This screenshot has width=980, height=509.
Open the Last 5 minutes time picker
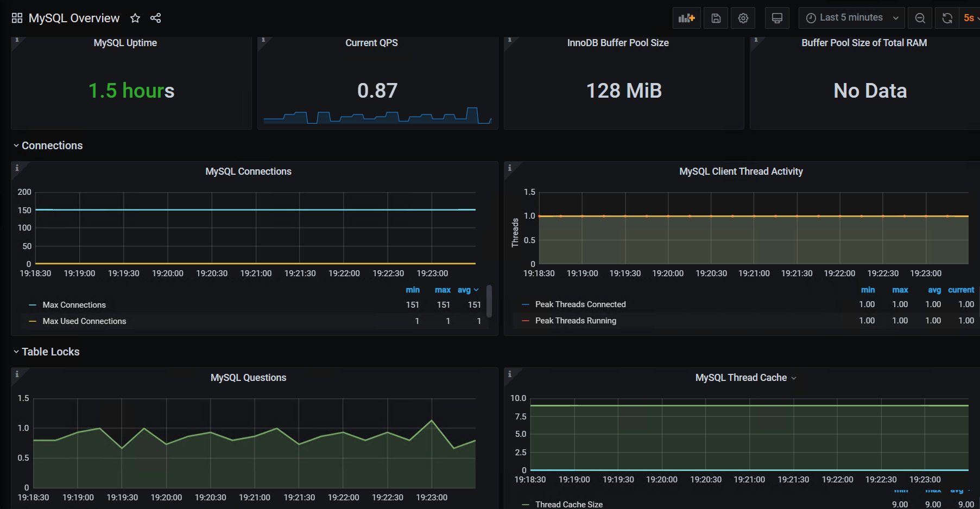click(851, 18)
